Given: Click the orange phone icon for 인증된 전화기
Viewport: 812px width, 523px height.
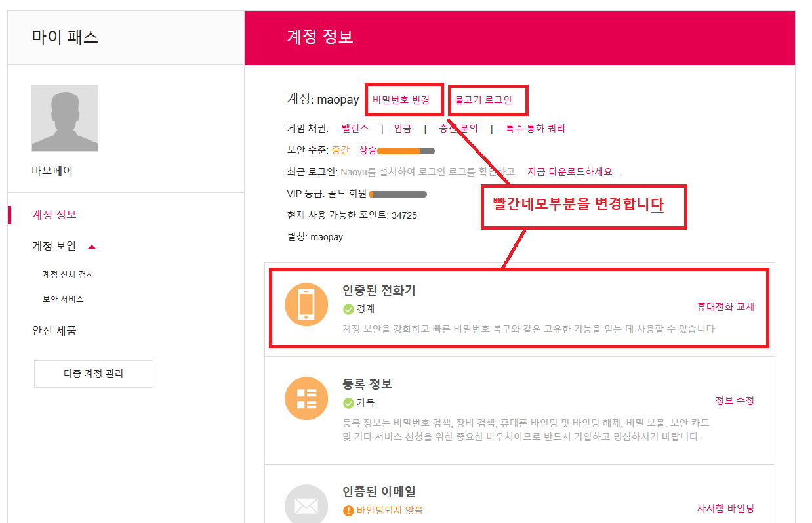Looking at the screenshot, I should (x=306, y=304).
